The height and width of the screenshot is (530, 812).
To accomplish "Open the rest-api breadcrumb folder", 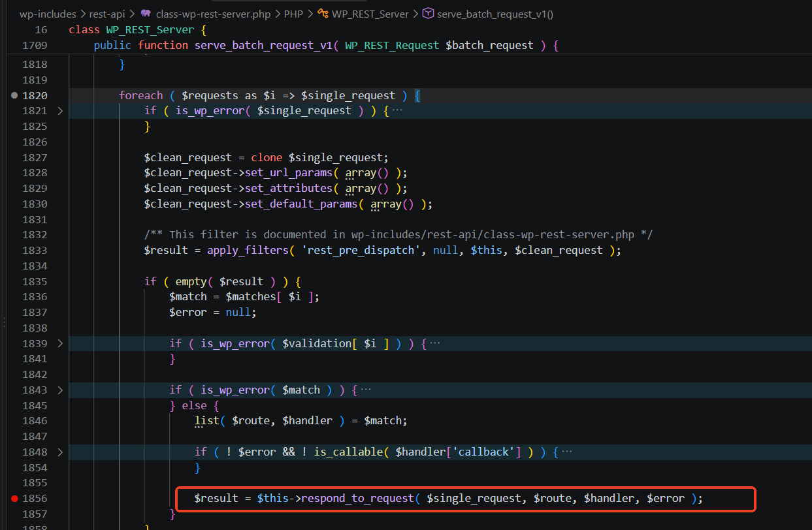I will pos(107,14).
